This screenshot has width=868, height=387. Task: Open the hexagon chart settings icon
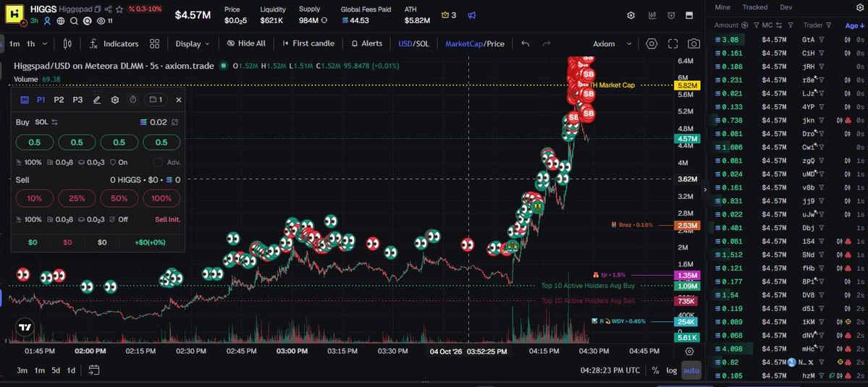tap(652, 43)
